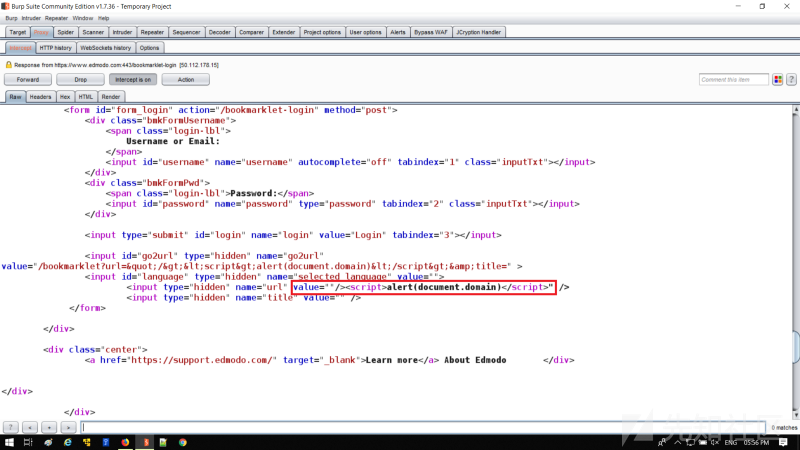The width and height of the screenshot is (800, 450).
Task: Open the Intruder menu in menu bar
Action: [31, 18]
